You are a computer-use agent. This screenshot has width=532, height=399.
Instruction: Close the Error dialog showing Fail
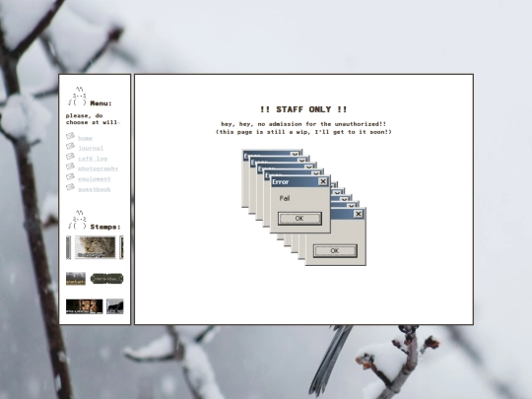(x=323, y=182)
